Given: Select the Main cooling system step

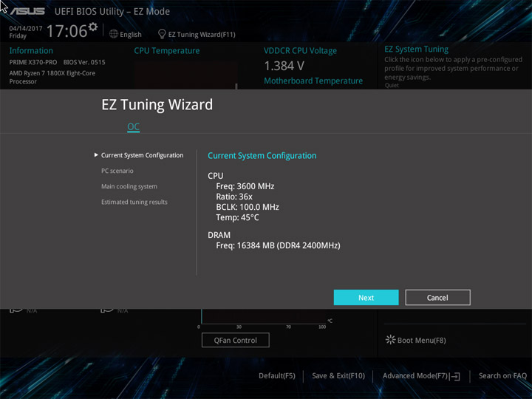Looking at the screenshot, I should 129,186.
